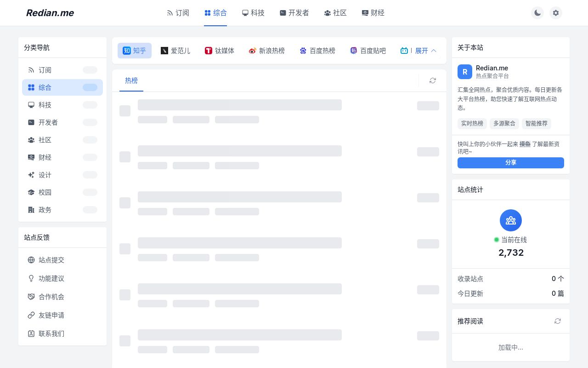Enable the 校园 category toggle
Image resolution: width=588 pixels, height=368 pixels.
90,192
